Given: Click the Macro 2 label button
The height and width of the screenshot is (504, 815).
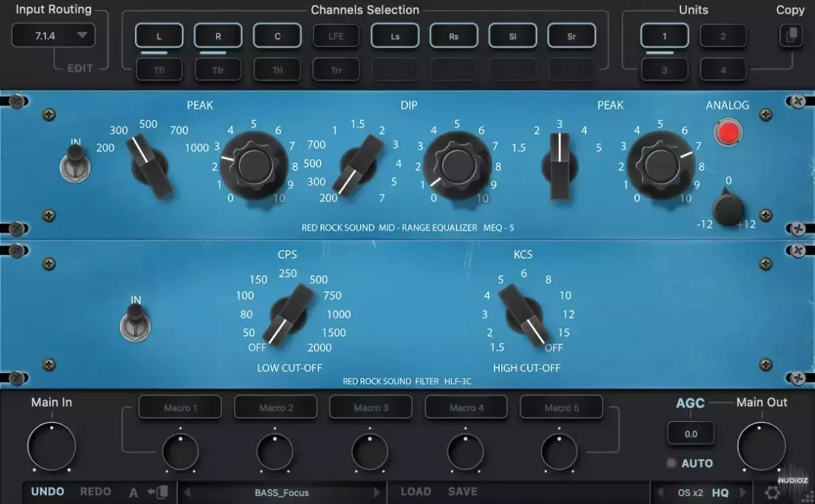Looking at the screenshot, I should click(x=276, y=408).
